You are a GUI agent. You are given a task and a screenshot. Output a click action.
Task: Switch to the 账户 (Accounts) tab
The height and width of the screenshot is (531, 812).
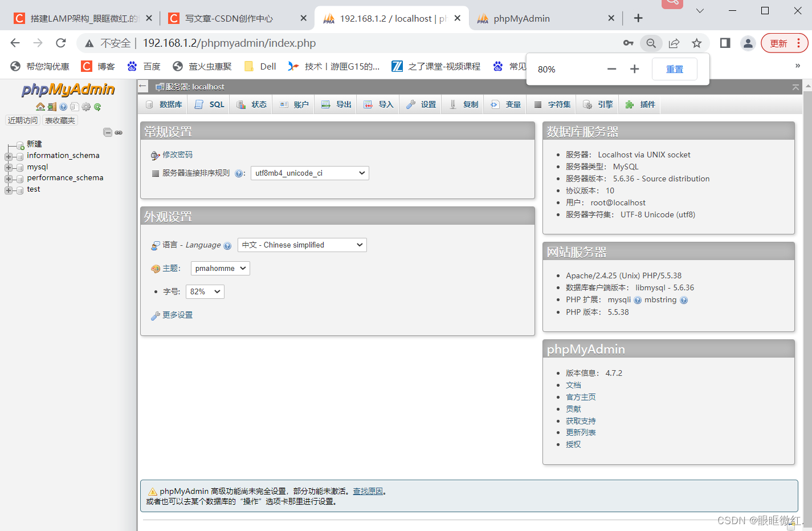pyautogui.click(x=293, y=104)
